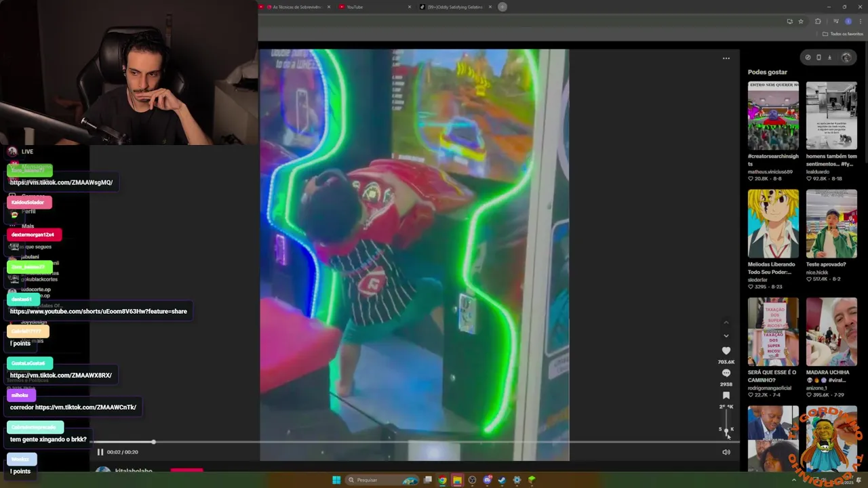Like the video with the heart icon
The height and width of the screenshot is (488, 868).
pos(726,350)
